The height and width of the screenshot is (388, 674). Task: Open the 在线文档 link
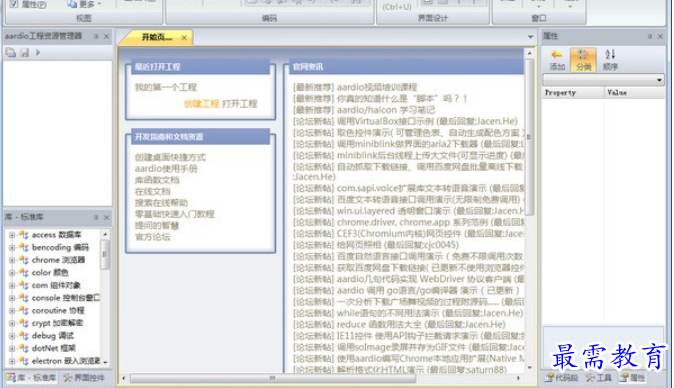coord(153,191)
